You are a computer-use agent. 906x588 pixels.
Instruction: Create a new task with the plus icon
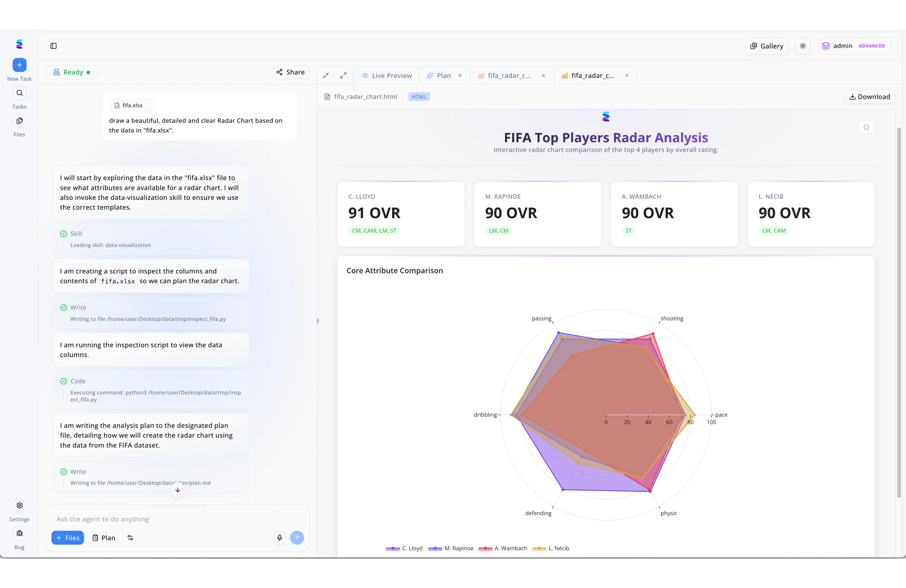[x=19, y=65]
